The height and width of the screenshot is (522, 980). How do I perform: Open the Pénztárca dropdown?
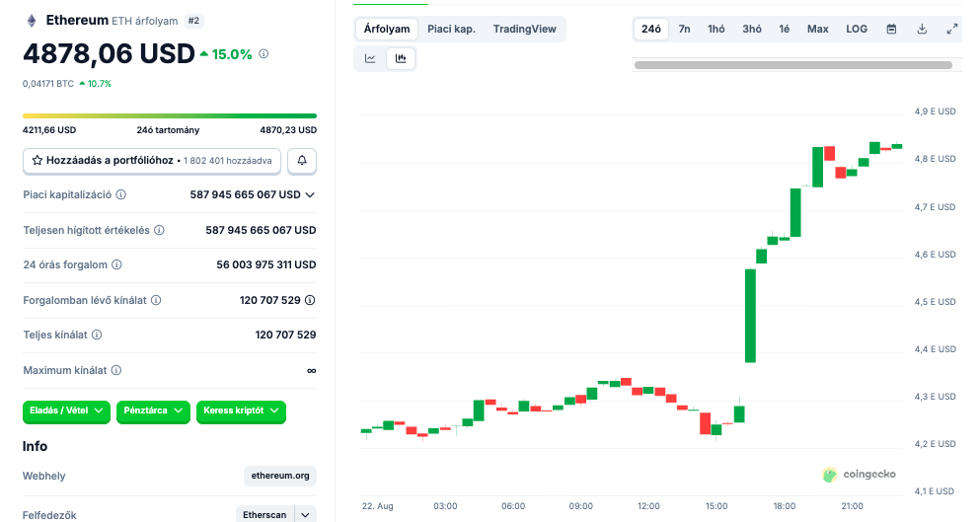153,411
